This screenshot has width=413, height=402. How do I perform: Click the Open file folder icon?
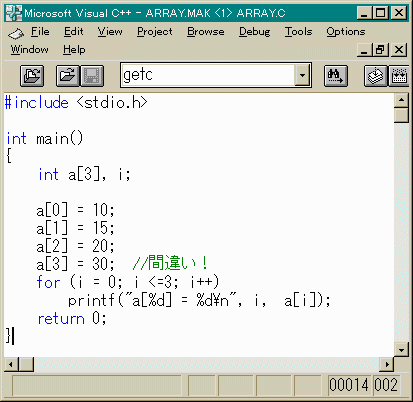pyautogui.click(x=68, y=76)
